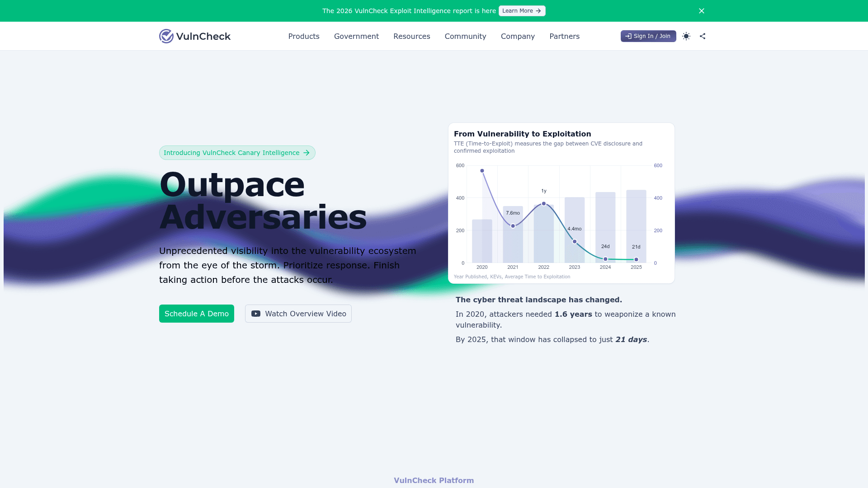
Task: Click the chart footer Average Time to Exploitation
Action: [x=538, y=277]
